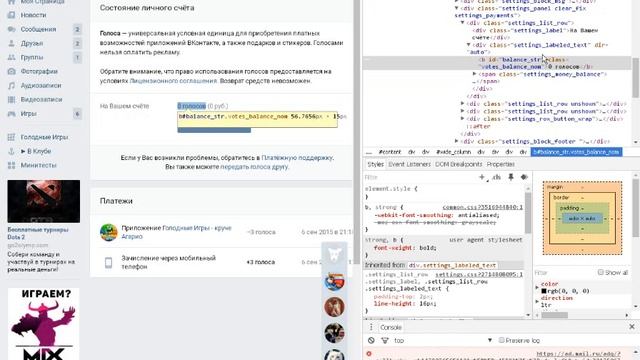Click the red error icon in the console
640x360 pixels.
(369, 354)
